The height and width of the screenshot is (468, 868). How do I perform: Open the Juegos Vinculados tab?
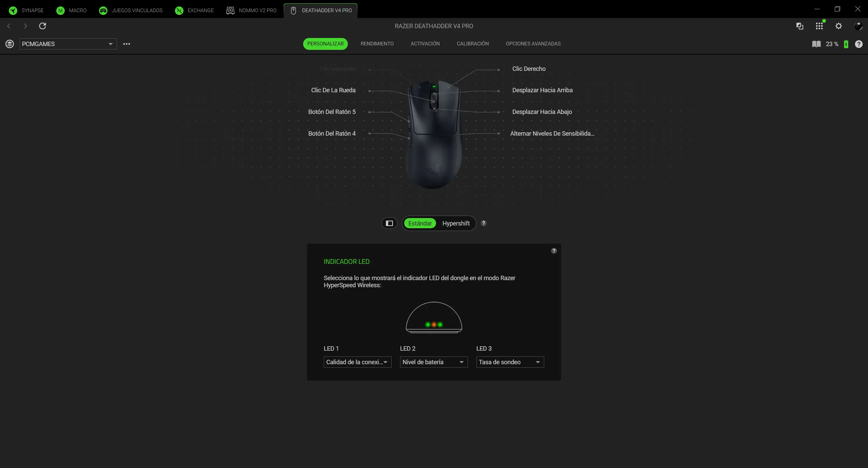point(131,10)
